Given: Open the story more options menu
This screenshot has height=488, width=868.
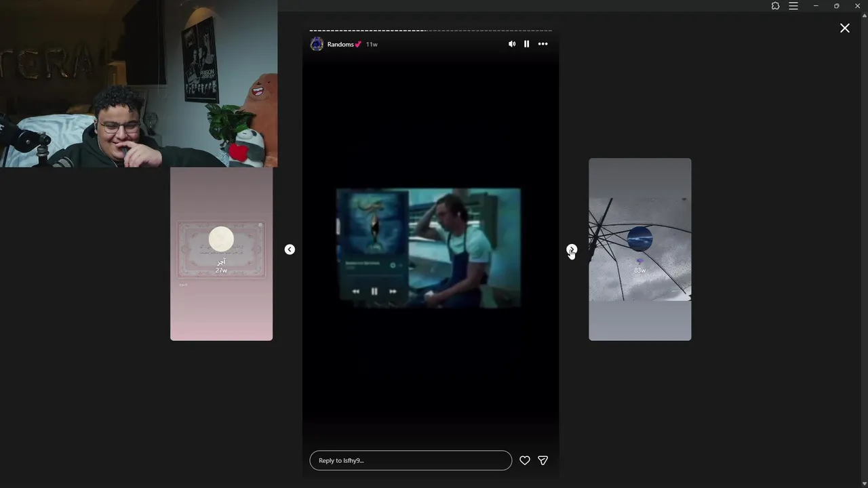Looking at the screenshot, I should tap(542, 44).
